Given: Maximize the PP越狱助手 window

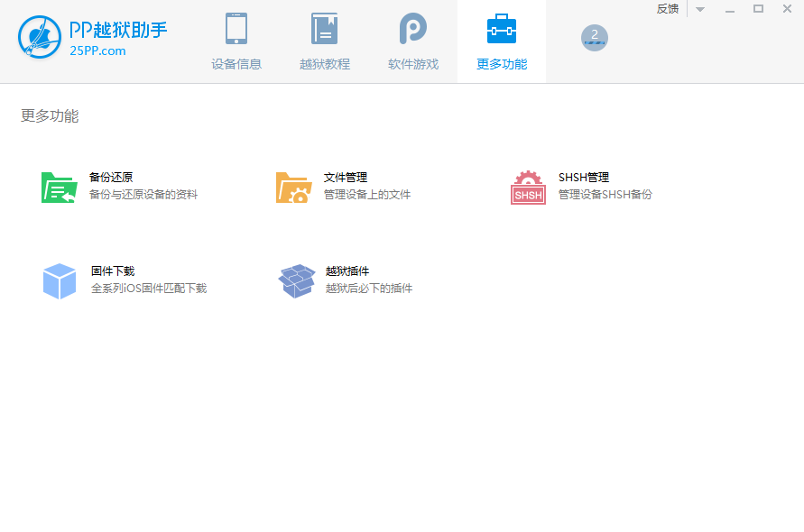Looking at the screenshot, I should [x=758, y=9].
